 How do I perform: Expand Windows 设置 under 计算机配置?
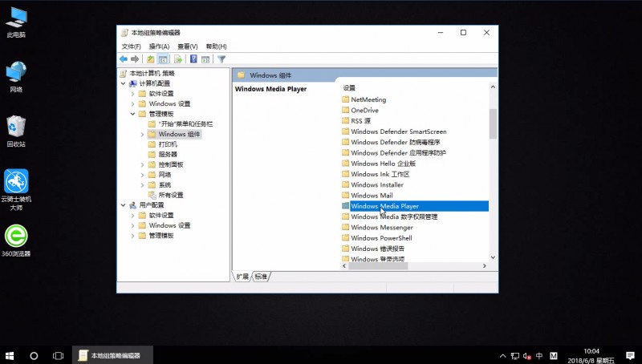tap(132, 104)
